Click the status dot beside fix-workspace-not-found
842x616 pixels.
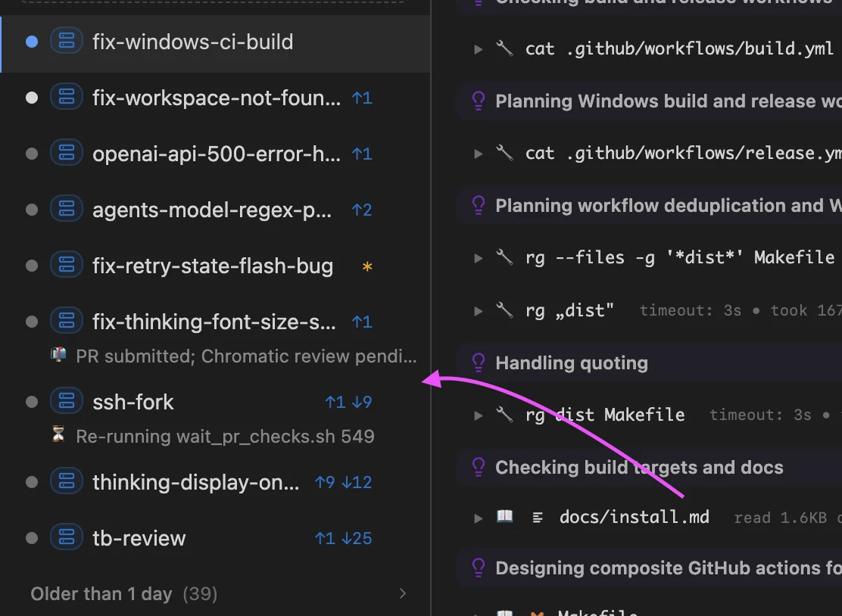(32, 98)
